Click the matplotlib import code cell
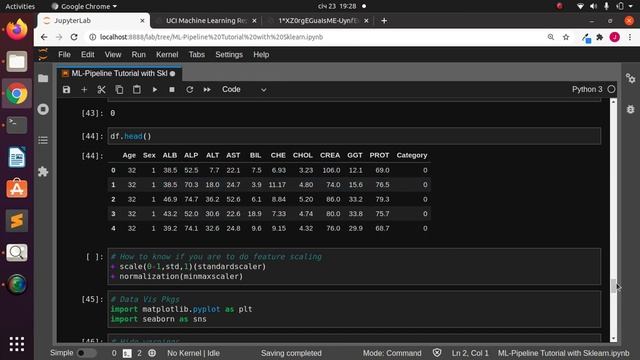The image size is (640, 360). pos(354,309)
